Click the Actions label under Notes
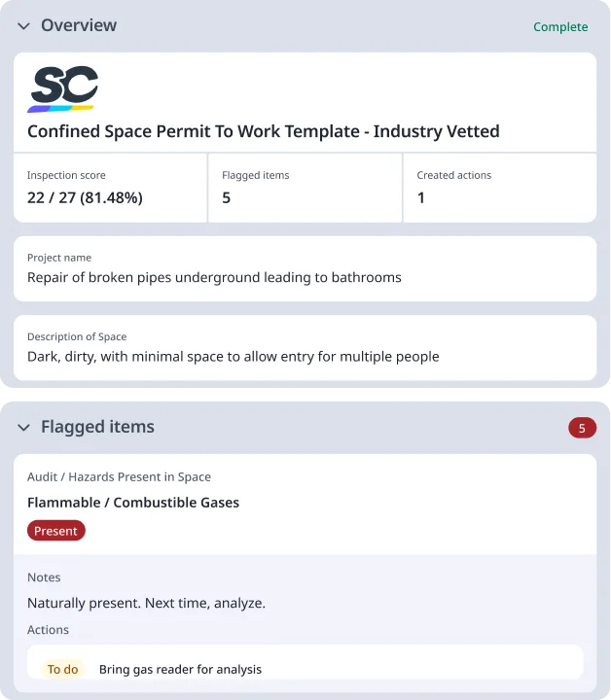 click(x=48, y=630)
